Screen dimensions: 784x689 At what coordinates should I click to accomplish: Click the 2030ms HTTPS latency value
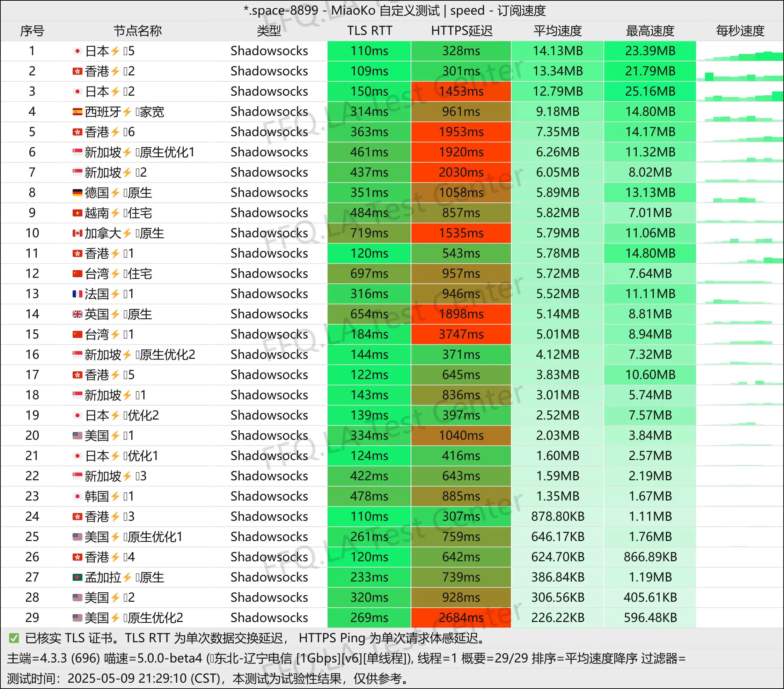tap(461, 172)
